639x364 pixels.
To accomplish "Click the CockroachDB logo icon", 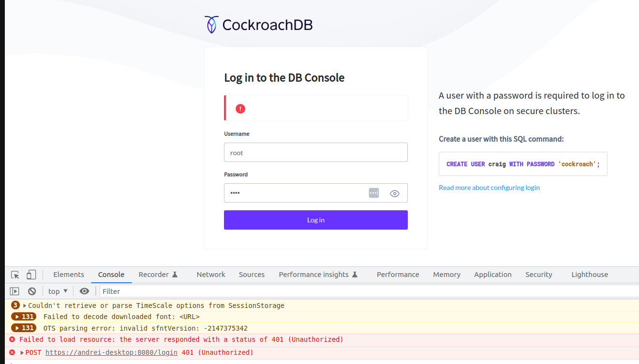I will (211, 25).
